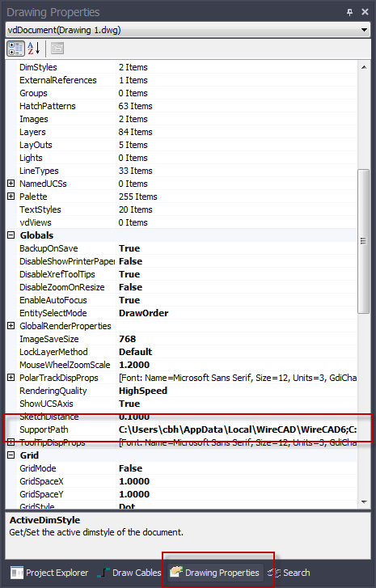Select HatchPatterns 63 Items value
The height and width of the screenshot is (588, 376).
click(x=237, y=106)
